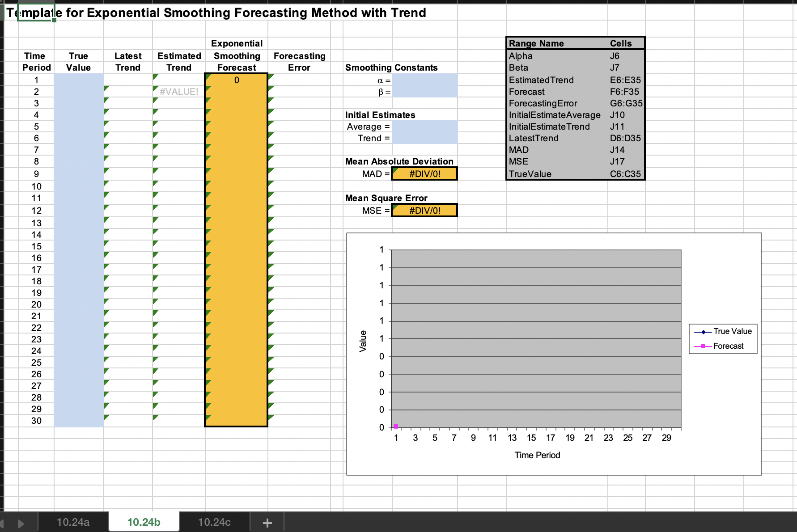The image size is (797, 532).
Task: Click time period 12 cell
Action: 36,211
